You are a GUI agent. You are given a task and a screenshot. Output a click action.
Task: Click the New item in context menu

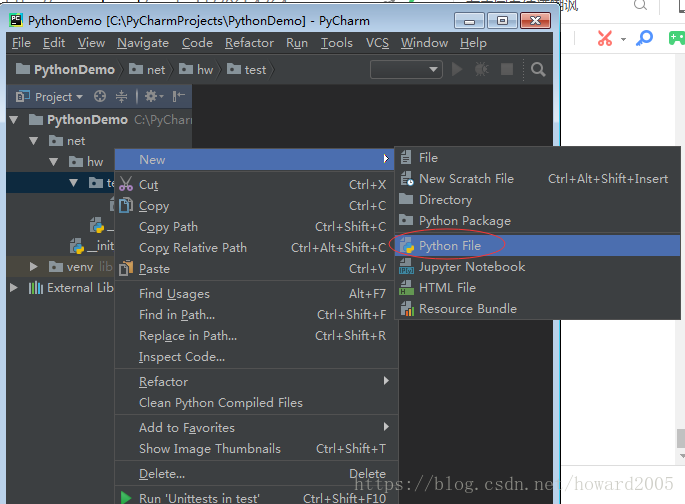click(254, 159)
